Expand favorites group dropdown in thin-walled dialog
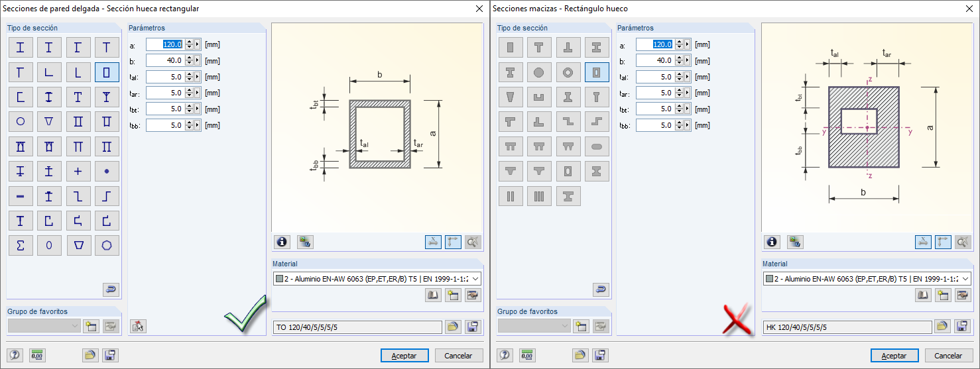 click(75, 325)
